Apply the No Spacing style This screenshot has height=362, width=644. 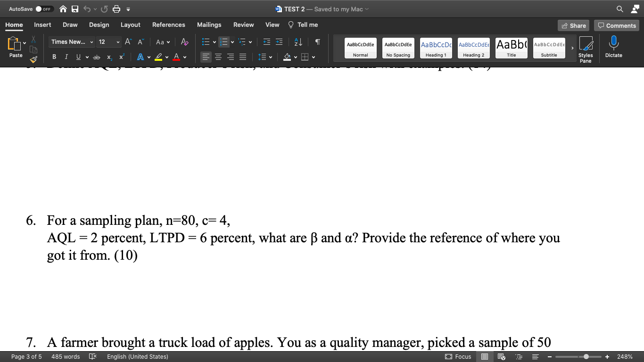click(398, 48)
